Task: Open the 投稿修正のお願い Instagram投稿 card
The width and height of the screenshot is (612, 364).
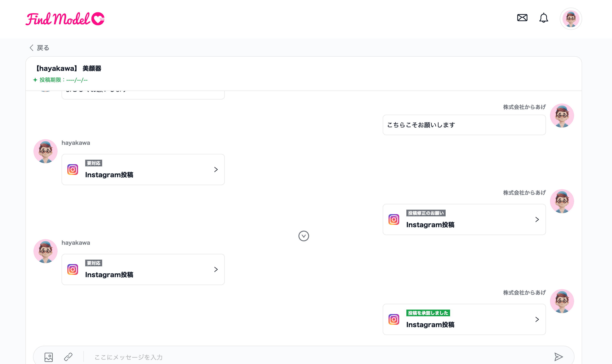Action: [x=464, y=219]
